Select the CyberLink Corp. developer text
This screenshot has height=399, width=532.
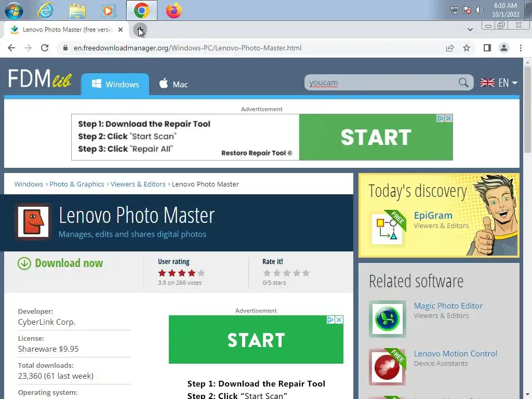(47, 322)
